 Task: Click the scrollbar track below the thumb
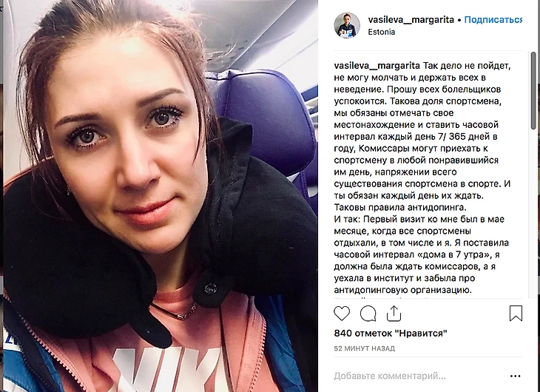coord(533,214)
